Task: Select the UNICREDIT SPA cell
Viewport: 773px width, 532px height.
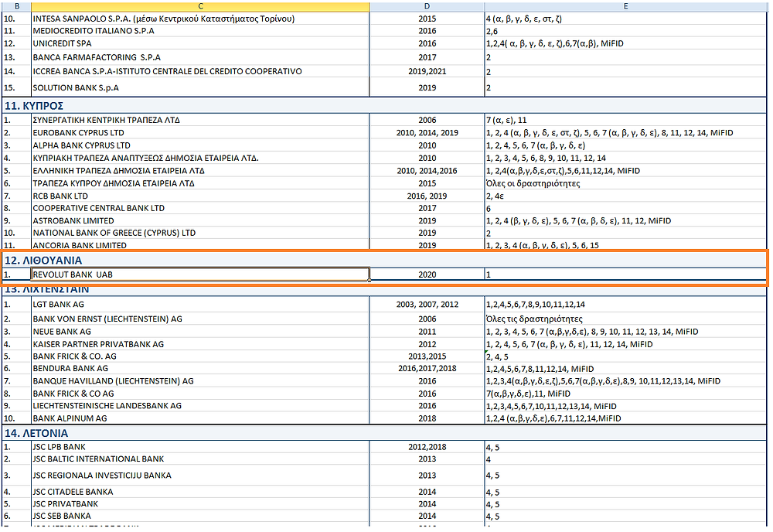Action: [200, 43]
